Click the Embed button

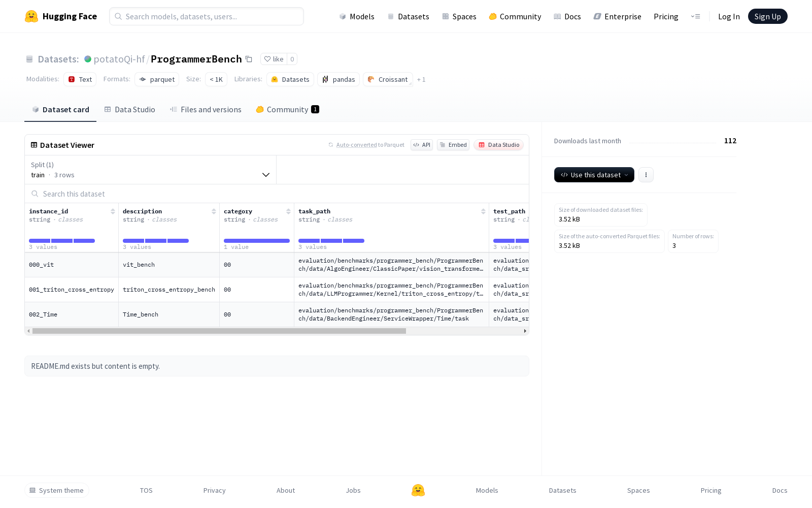[x=453, y=145]
